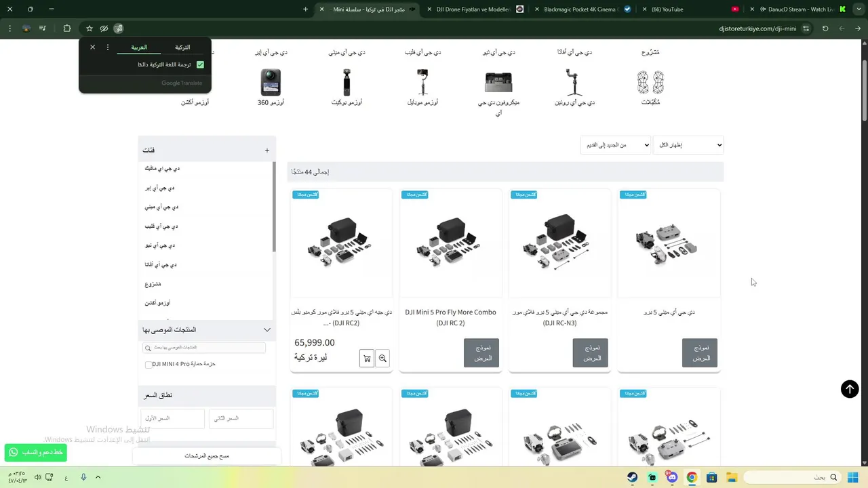Bookmark this page with the star icon
Screen dimensions: 868x488
[x=89, y=28]
